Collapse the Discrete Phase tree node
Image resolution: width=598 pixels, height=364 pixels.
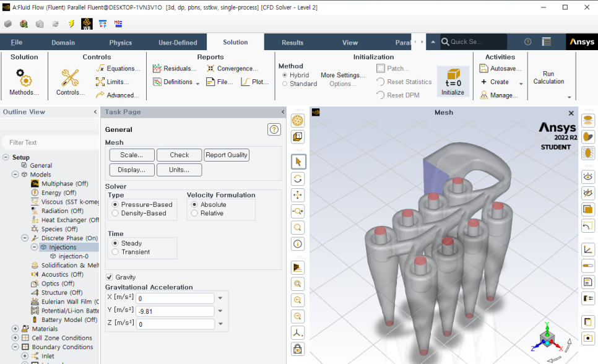[25, 238]
